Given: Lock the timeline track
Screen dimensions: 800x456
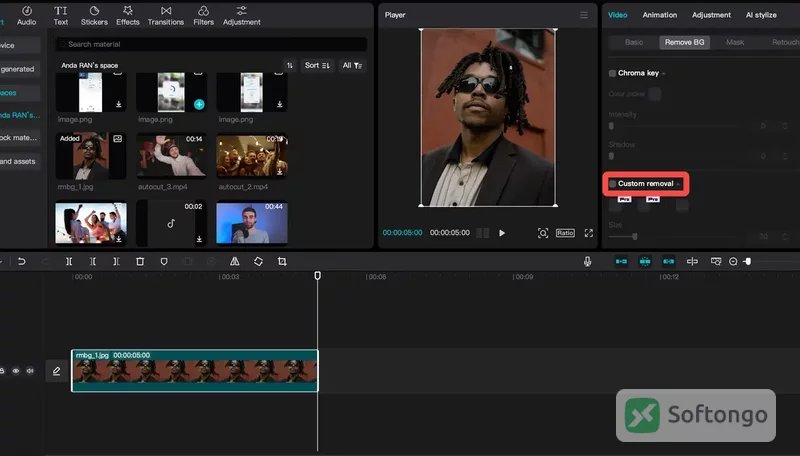Looking at the screenshot, I should click(2, 371).
